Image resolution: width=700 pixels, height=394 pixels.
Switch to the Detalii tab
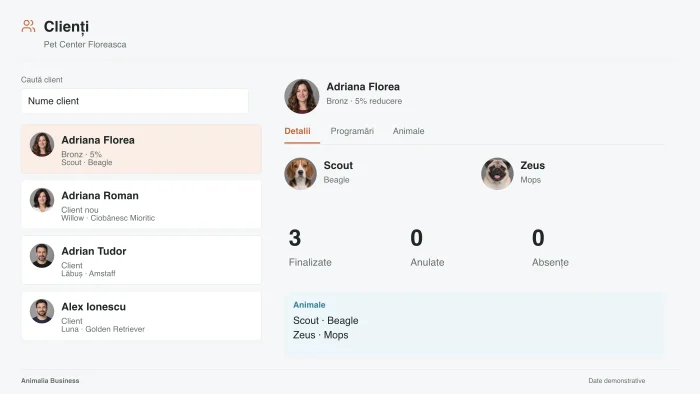[x=297, y=131]
